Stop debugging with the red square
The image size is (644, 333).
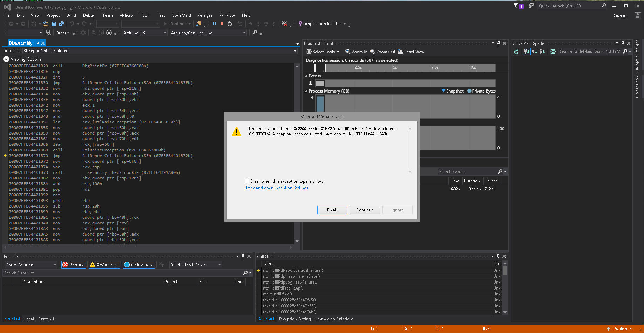pyautogui.click(x=222, y=24)
